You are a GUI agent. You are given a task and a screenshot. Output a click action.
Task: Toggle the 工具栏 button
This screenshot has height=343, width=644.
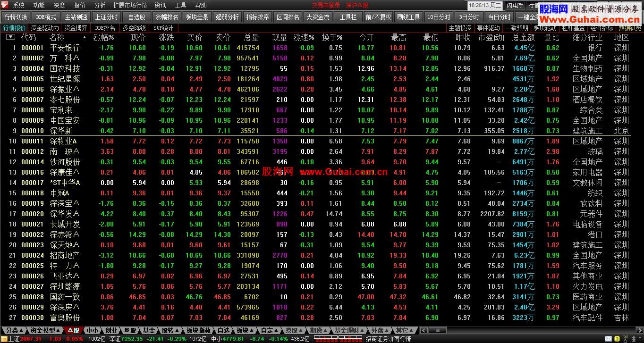(348, 17)
